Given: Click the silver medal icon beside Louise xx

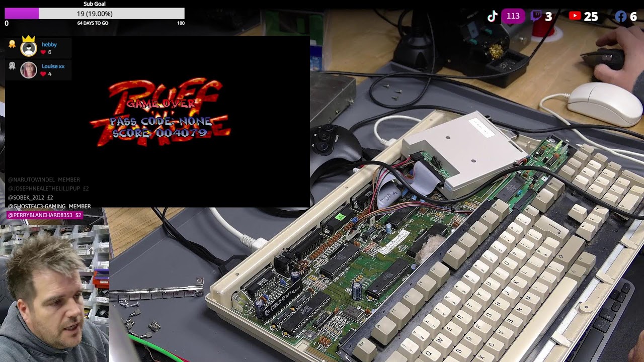Looking at the screenshot, I should tap(12, 66).
